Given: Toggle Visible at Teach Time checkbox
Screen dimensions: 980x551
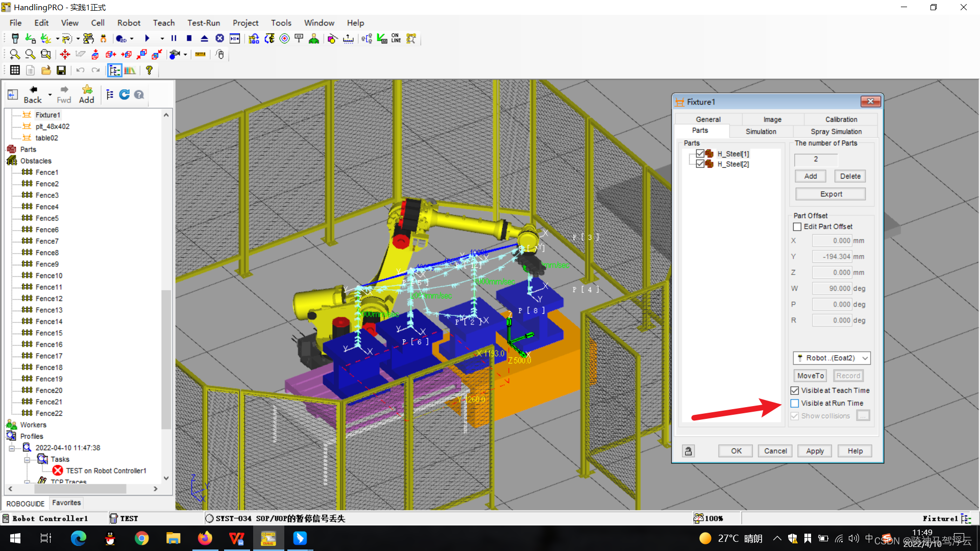Looking at the screenshot, I should (x=795, y=390).
